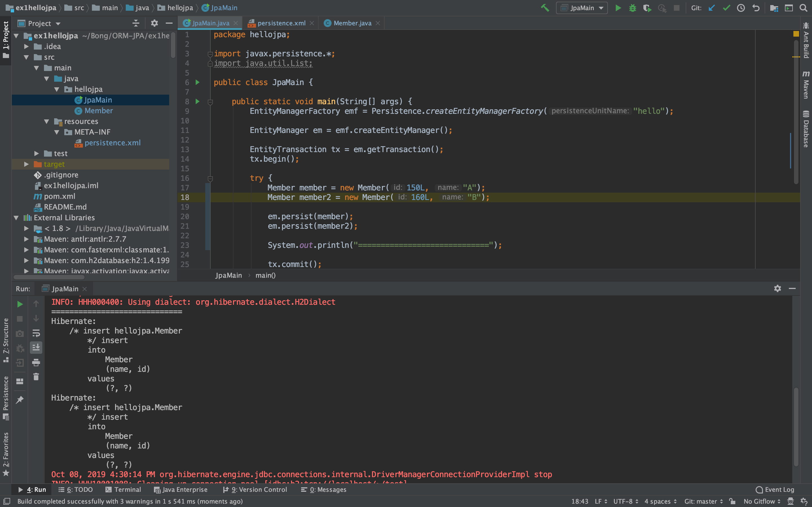Open the Event Log
This screenshot has height=507, width=812.
click(775, 490)
